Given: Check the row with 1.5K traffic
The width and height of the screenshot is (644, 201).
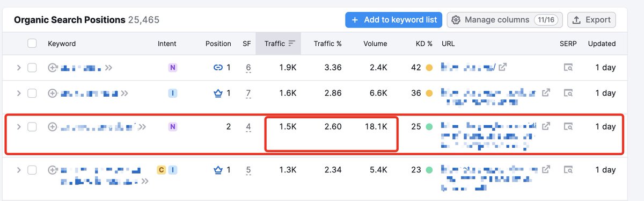Looking at the screenshot, I should click(x=32, y=127).
